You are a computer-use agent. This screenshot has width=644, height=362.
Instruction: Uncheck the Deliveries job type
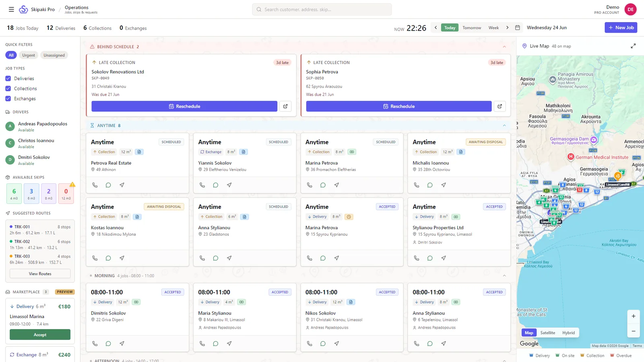click(x=8, y=78)
